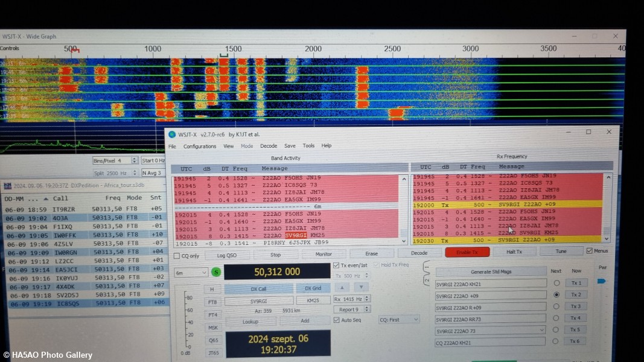
Task: Click the red Enable Tx button
Action: (x=467, y=252)
